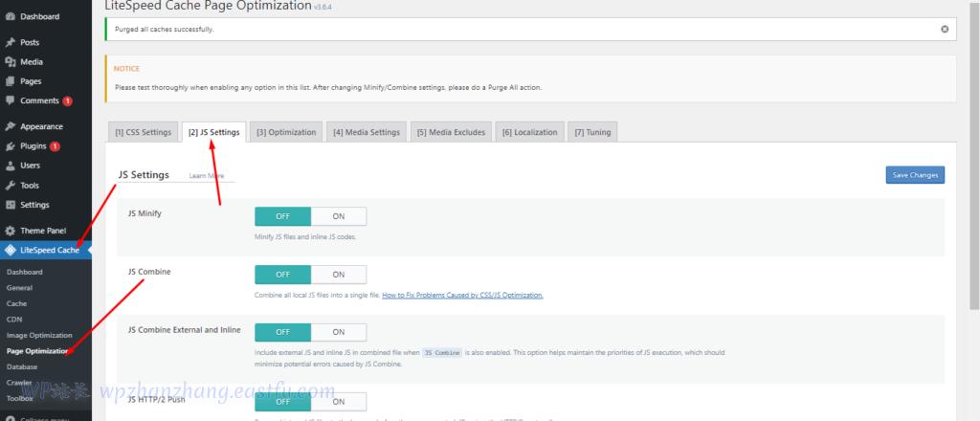Click the Pages icon in sidebar

click(10, 81)
